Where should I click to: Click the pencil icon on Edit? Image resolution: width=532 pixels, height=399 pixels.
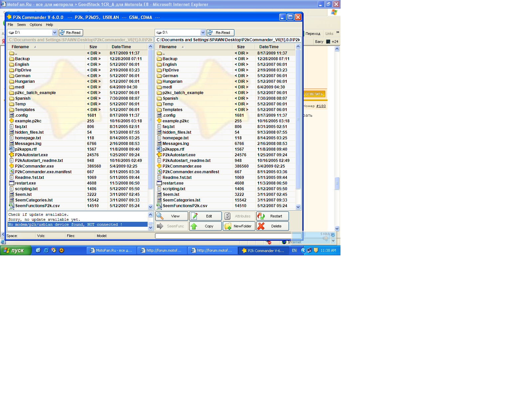click(x=195, y=216)
